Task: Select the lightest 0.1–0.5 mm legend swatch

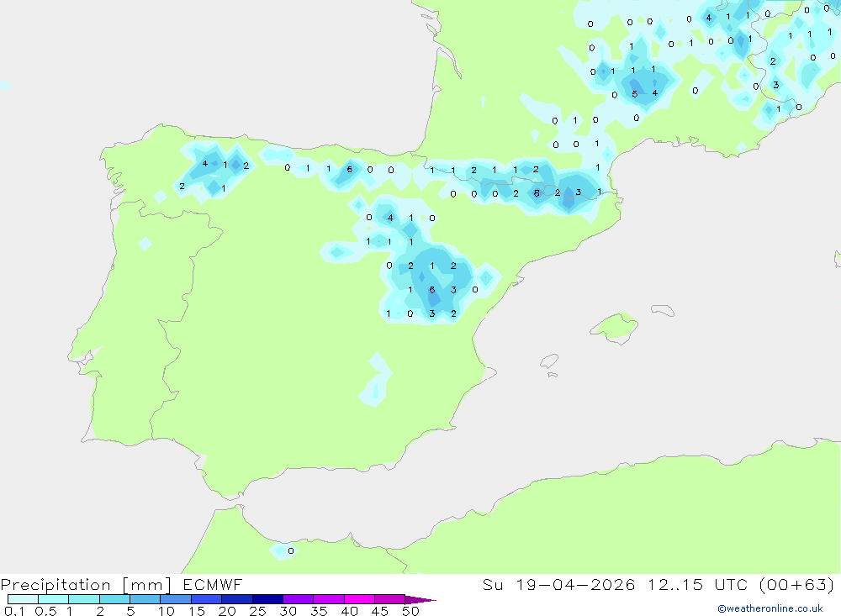Action: (23, 599)
